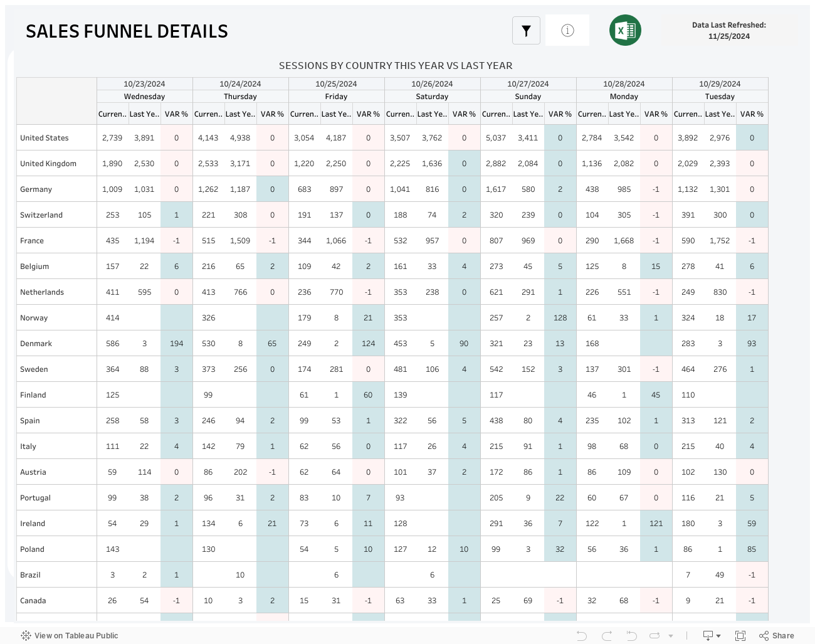This screenshot has height=644, width=815.
Task: Select the 10/29/2024 date header
Action: pyautogui.click(x=720, y=83)
